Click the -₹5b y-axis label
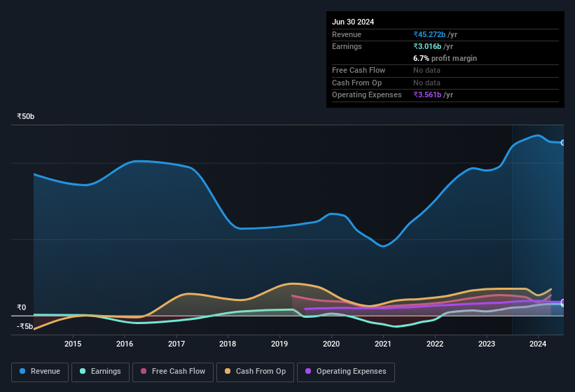 coord(25,326)
